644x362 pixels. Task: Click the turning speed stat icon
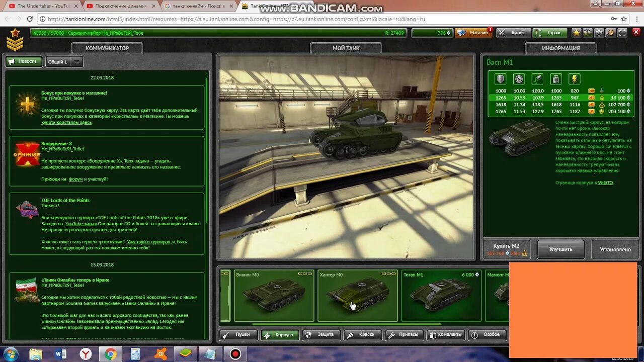click(x=537, y=79)
